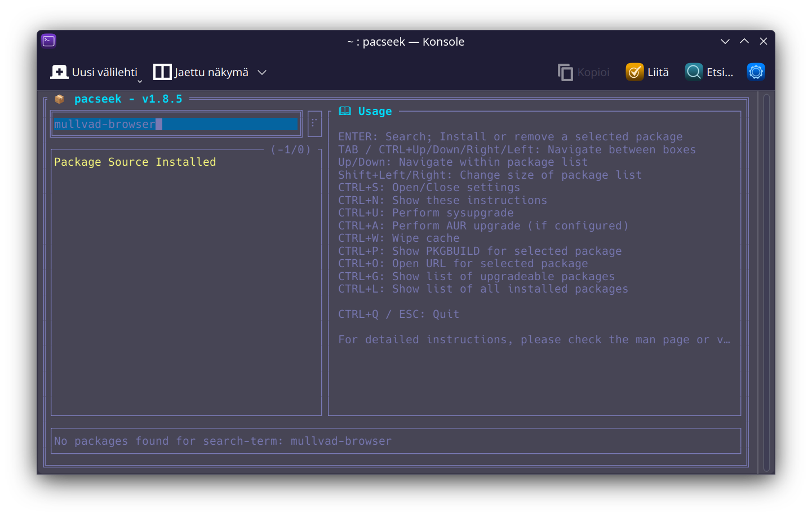Click 'CTRL+A: Perform AUR upgrade' line
The width and height of the screenshot is (812, 518).
tap(483, 225)
